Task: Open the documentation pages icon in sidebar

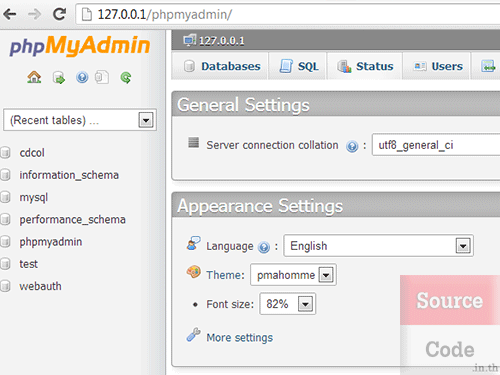Action: click(102, 77)
